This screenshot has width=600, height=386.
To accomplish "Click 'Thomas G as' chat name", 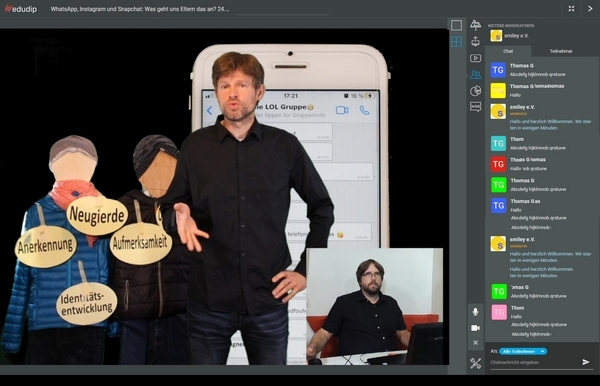I will (x=525, y=201).
